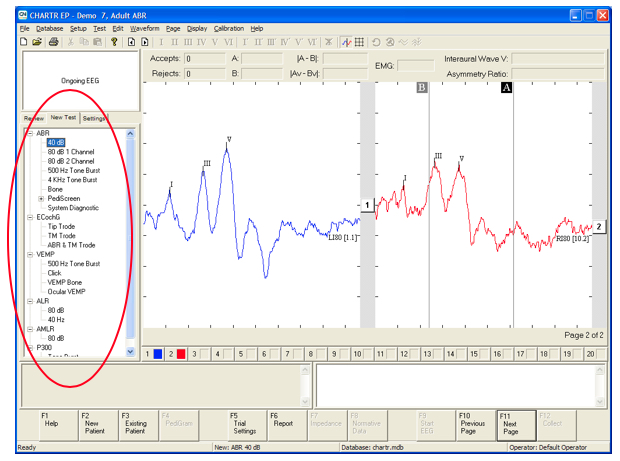Screen dimensions: 620x461
Task: Select the Ocular VEMP protocol
Action: coord(66,292)
